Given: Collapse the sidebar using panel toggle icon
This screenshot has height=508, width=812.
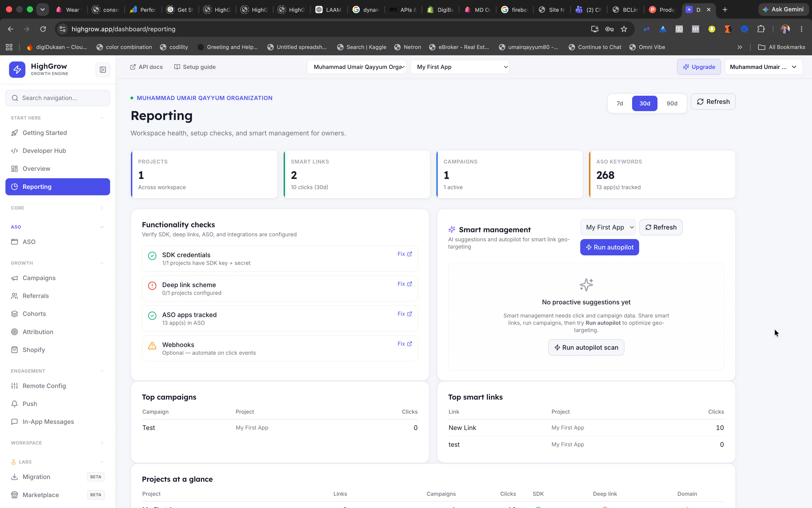Looking at the screenshot, I should click(x=103, y=70).
